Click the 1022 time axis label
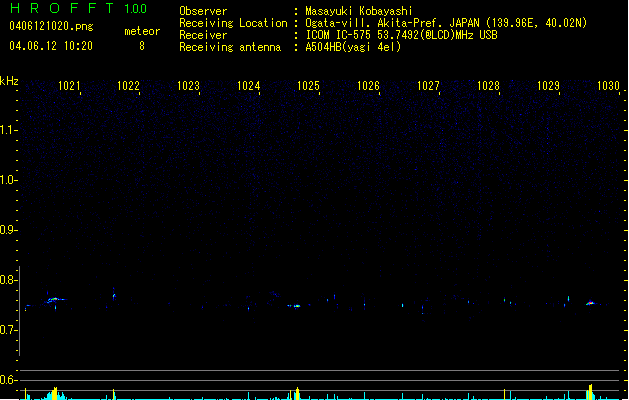629x400 pixels. click(128, 86)
